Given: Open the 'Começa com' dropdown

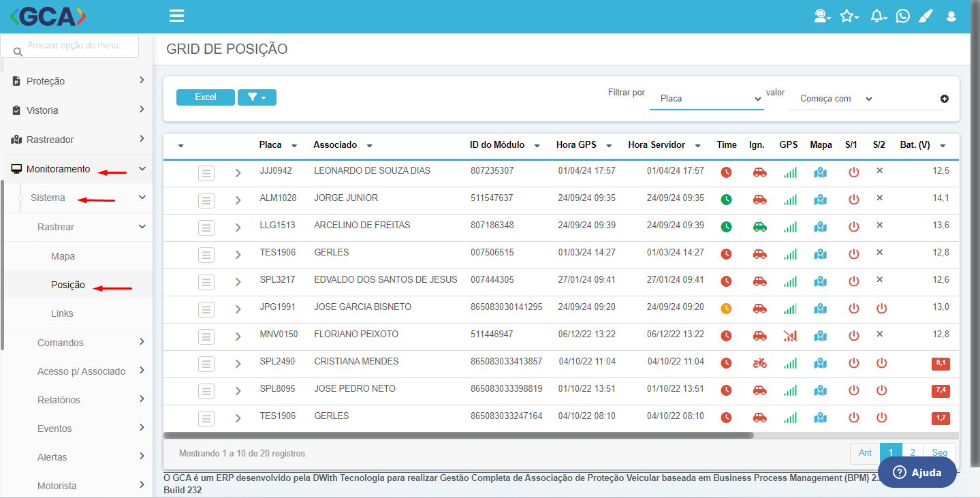Looking at the screenshot, I should (x=836, y=99).
